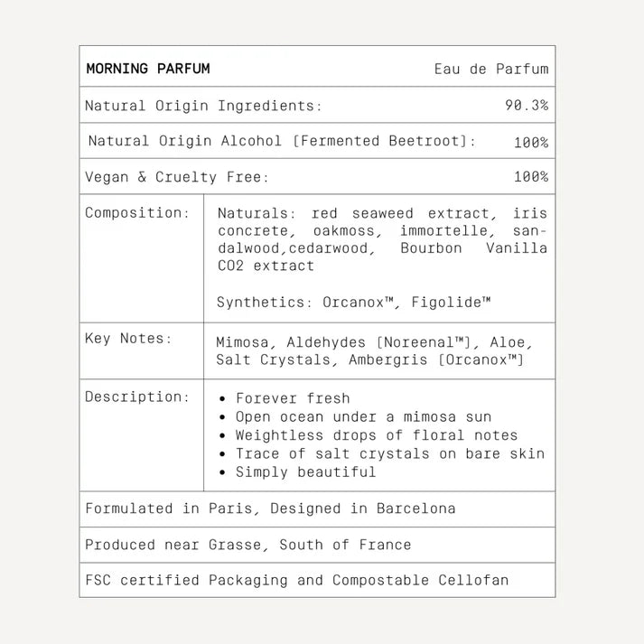Screen dimensions: 644x644
Task: Select the Description heading cell
Action: (137, 397)
